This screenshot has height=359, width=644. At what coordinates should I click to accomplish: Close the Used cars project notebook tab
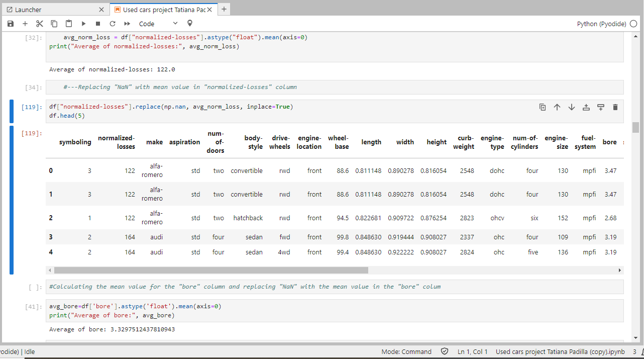[x=210, y=10]
